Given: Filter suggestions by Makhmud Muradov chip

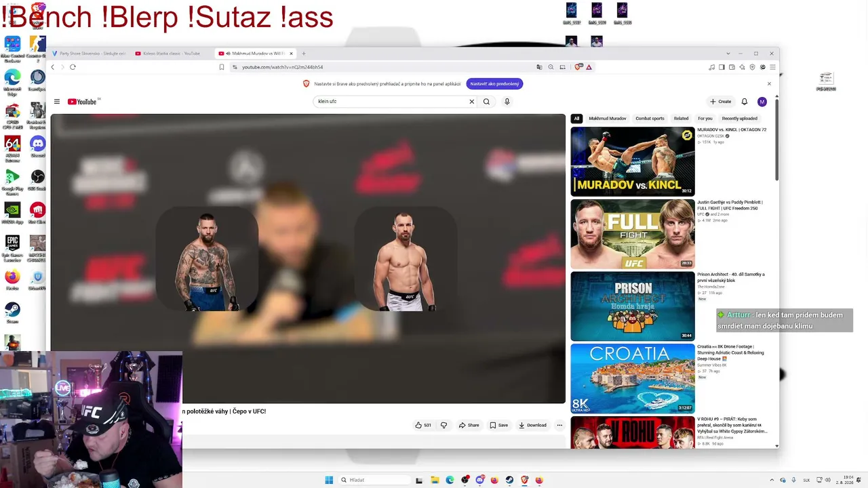Looking at the screenshot, I should [x=608, y=119].
